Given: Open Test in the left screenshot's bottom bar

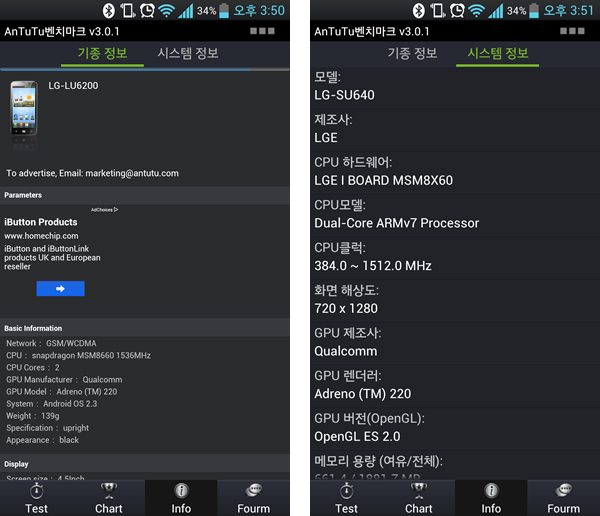Looking at the screenshot, I should pyautogui.click(x=36, y=498).
